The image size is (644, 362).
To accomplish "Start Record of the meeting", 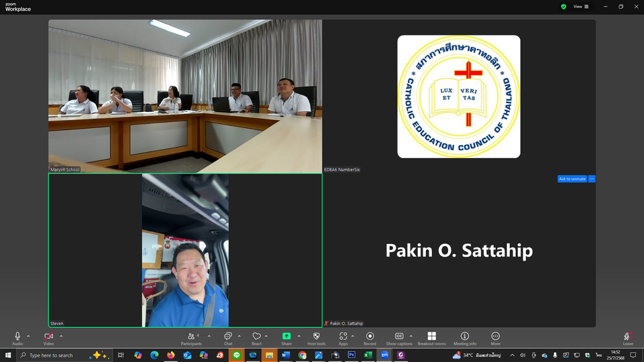I will coord(370,338).
